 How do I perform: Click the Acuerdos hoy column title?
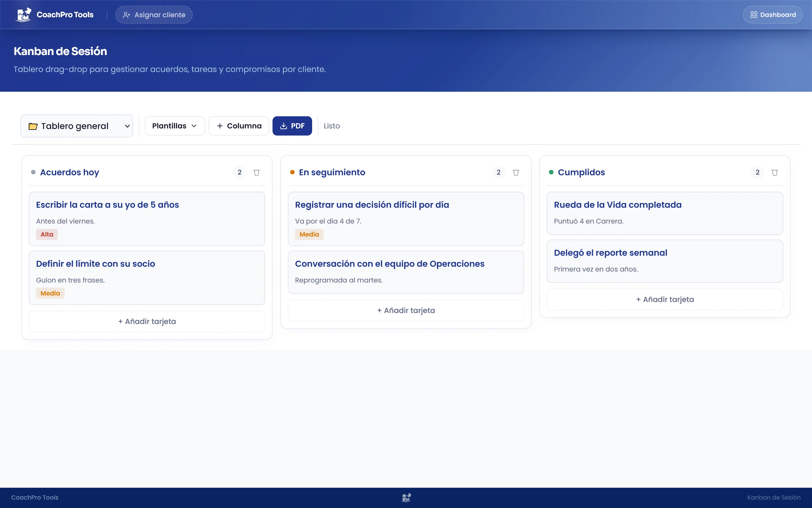pyautogui.click(x=69, y=172)
